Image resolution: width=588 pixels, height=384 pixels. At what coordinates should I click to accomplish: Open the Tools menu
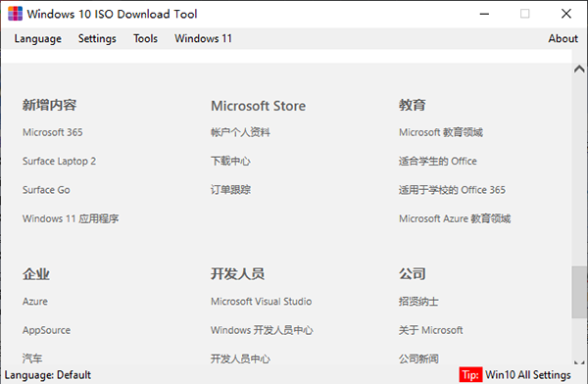(145, 38)
